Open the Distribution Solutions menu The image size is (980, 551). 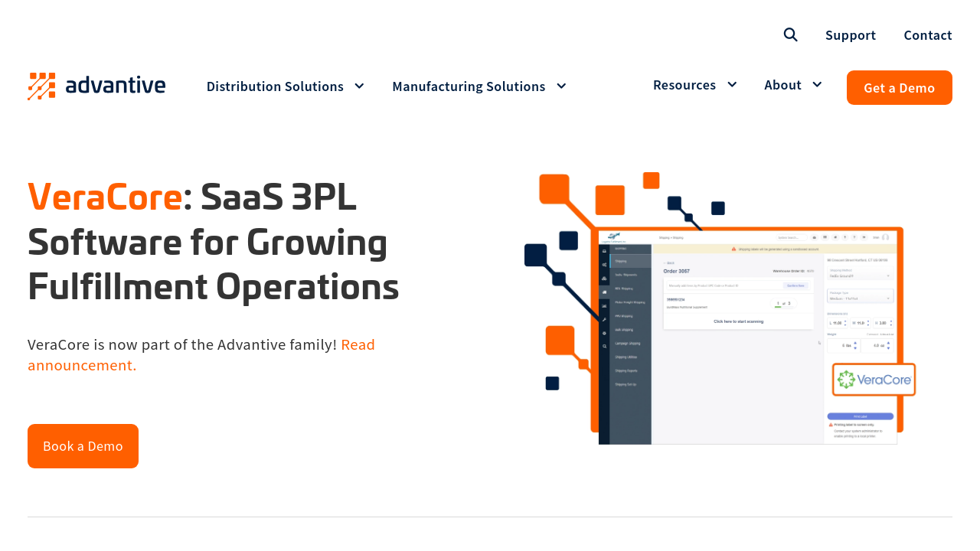[275, 86]
